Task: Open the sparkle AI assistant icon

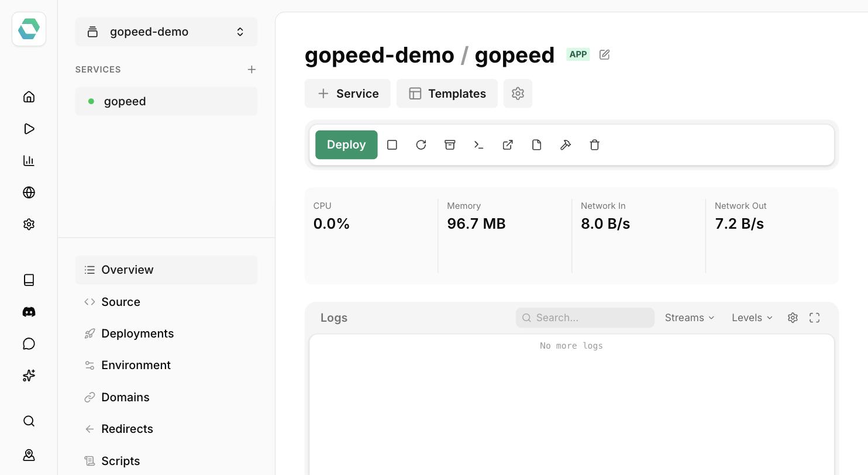Action: [29, 376]
